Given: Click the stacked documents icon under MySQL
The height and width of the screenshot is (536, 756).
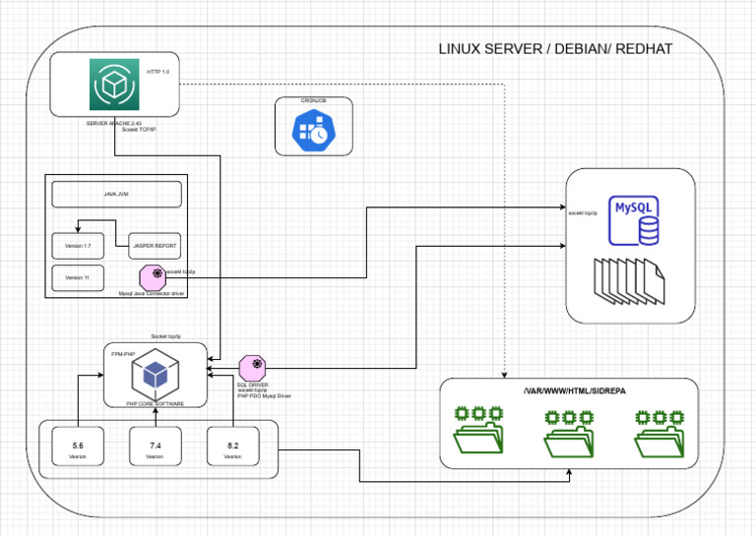Looking at the screenshot, I should (629, 281).
